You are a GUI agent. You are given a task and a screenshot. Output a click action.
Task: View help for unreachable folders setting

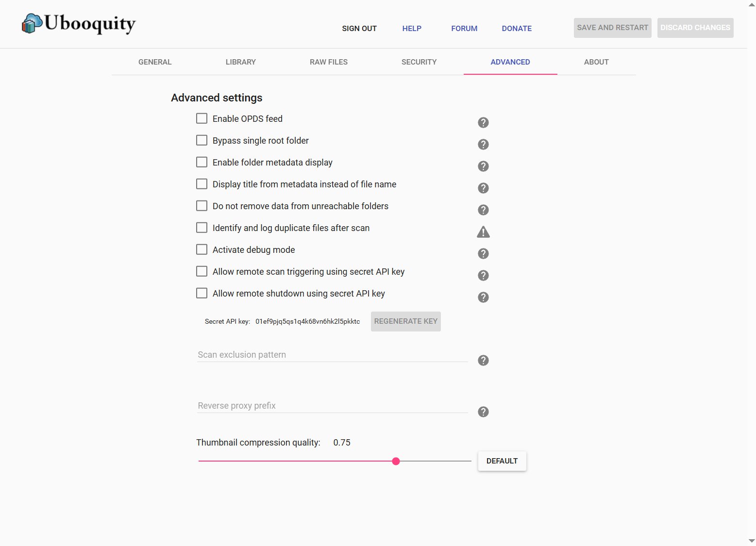pyautogui.click(x=483, y=210)
